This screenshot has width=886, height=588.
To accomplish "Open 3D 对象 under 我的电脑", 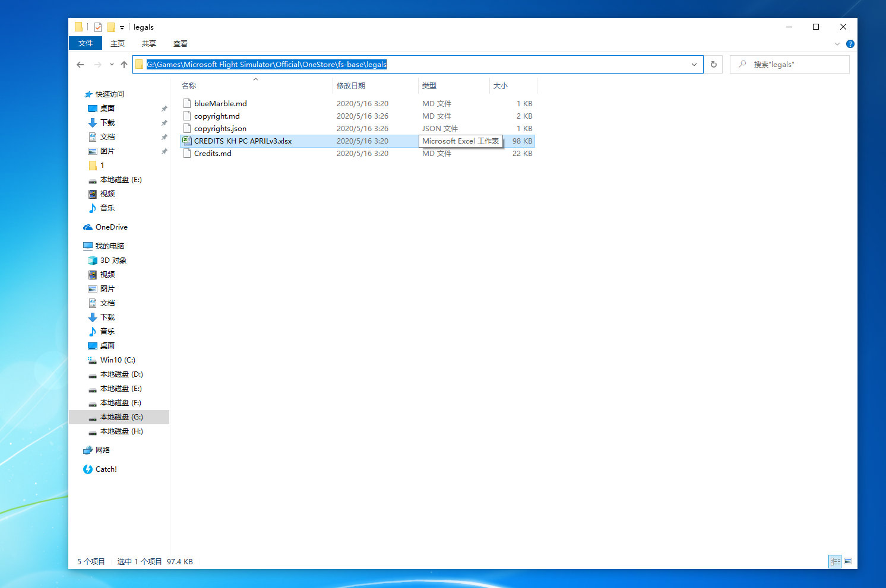I will click(x=113, y=260).
